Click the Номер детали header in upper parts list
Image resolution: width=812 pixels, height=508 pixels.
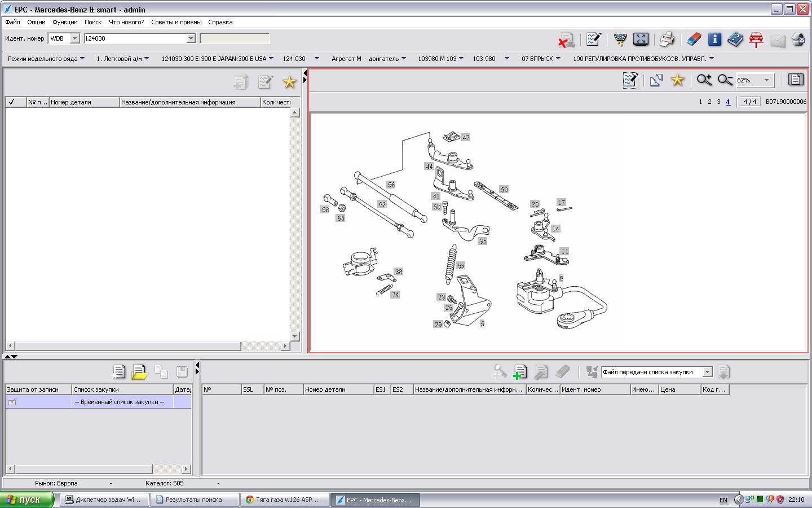pos(85,102)
